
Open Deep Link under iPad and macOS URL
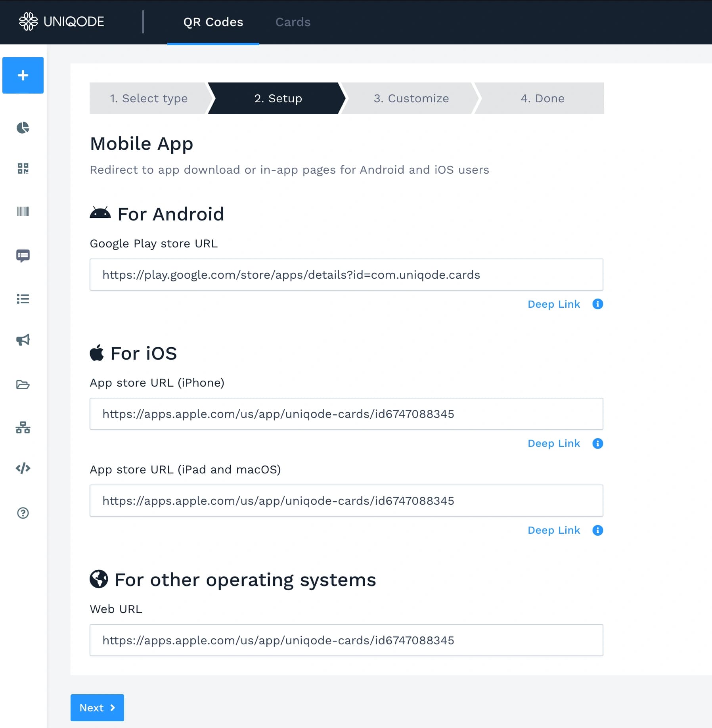point(554,530)
